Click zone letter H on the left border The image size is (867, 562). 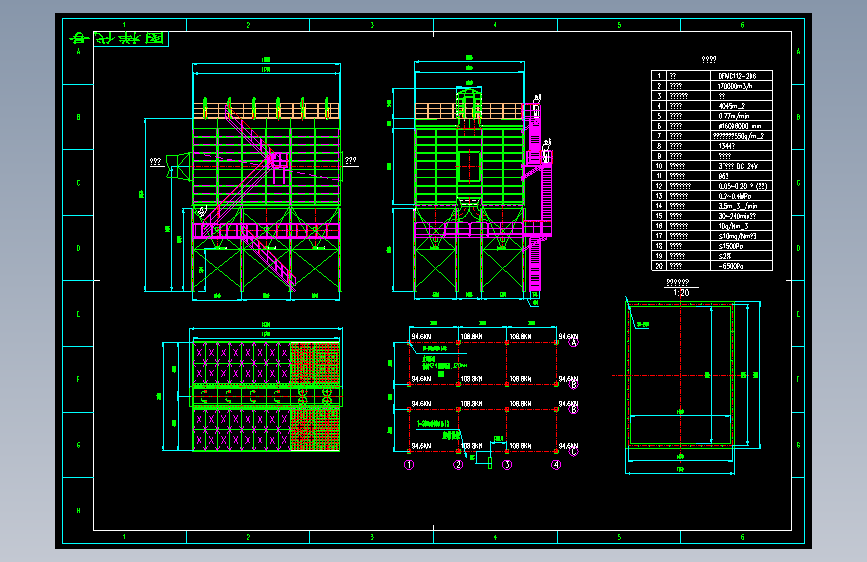(79, 511)
